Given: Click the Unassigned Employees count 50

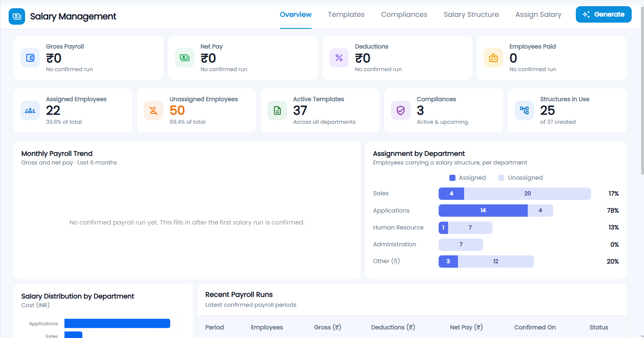Looking at the screenshot, I should click(x=177, y=111).
